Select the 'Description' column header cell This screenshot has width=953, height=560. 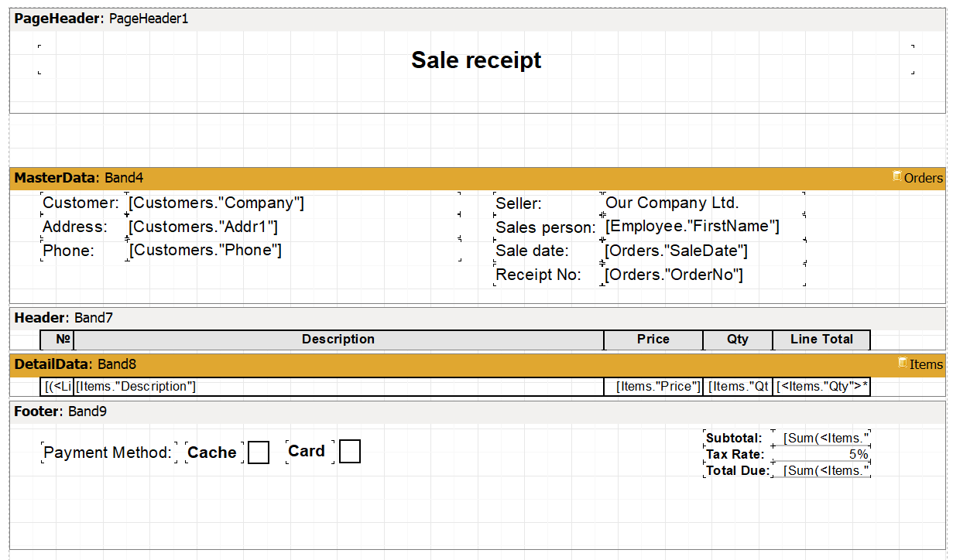click(x=339, y=340)
